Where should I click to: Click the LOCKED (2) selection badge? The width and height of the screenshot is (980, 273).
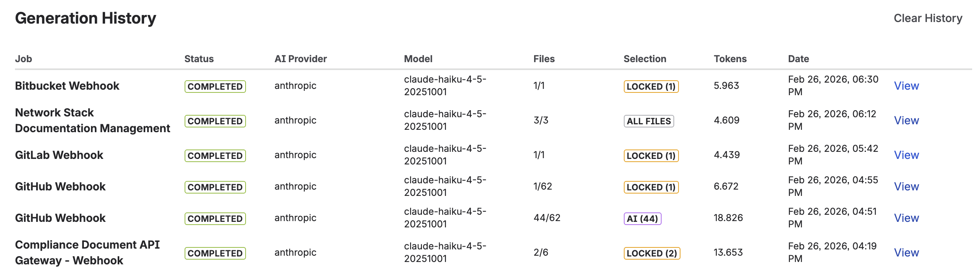[x=652, y=253]
